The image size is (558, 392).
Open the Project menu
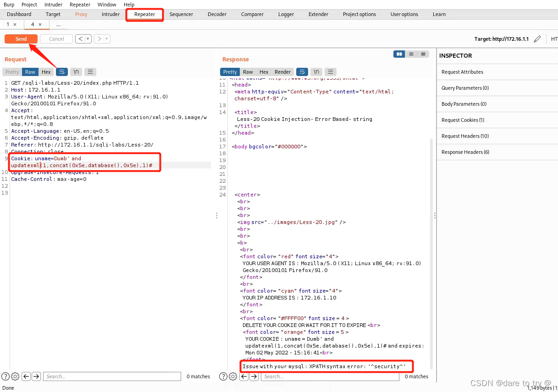click(29, 5)
